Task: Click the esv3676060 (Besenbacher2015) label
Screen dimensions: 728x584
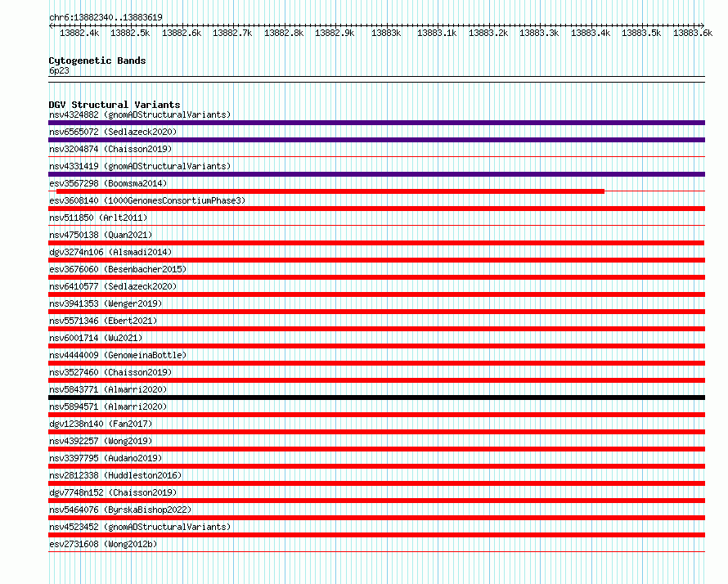Action: pyautogui.click(x=118, y=269)
